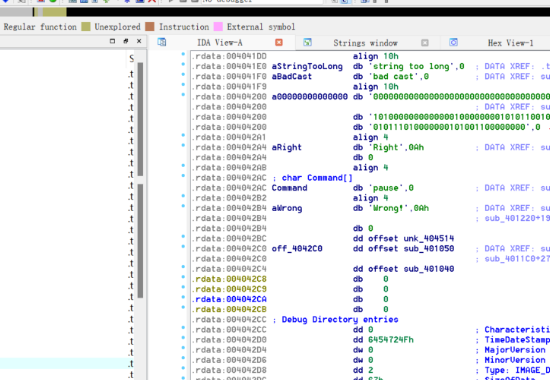This screenshot has width=550, height=380.
Task: Click the .rdata:004042BC address
Action: (229, 239)
